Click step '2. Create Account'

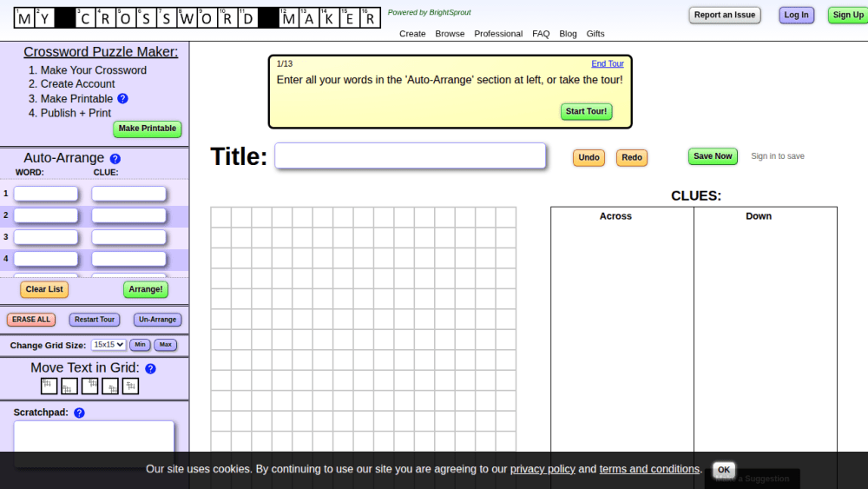click(x=71, y=84)
